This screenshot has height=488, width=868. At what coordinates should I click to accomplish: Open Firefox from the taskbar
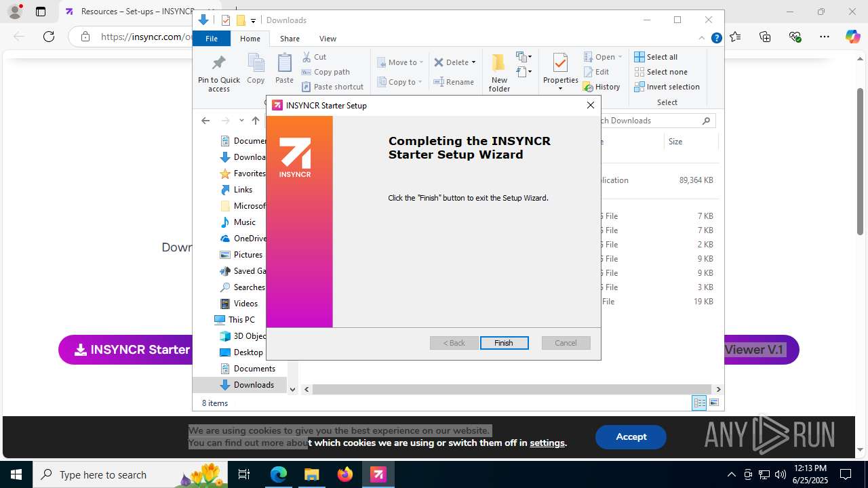[x=345, y=474]
